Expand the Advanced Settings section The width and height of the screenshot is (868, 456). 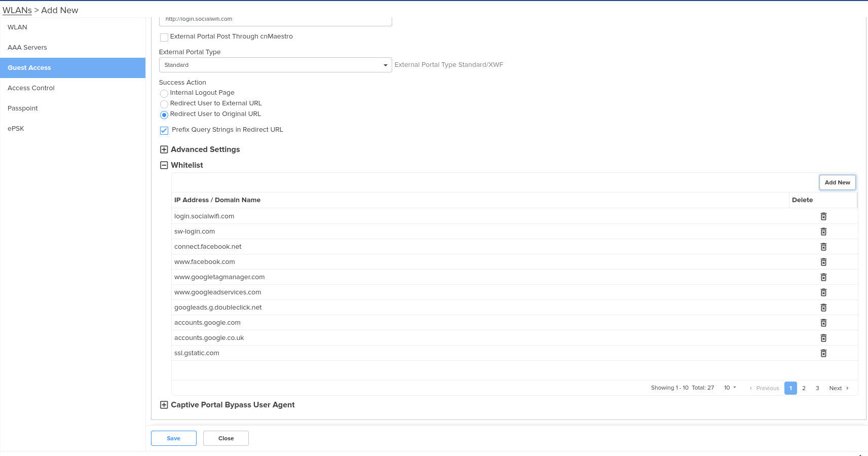point(164,149)
